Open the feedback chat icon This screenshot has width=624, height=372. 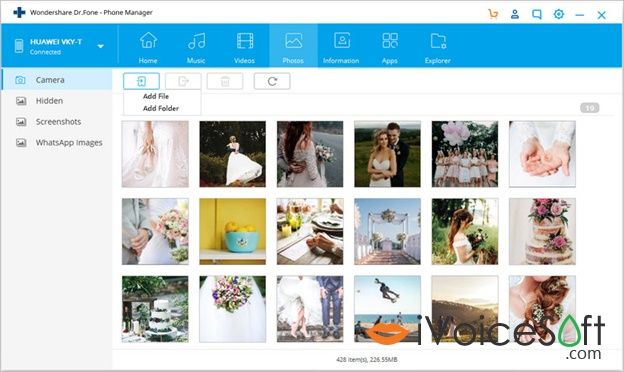tap(536, 15)
